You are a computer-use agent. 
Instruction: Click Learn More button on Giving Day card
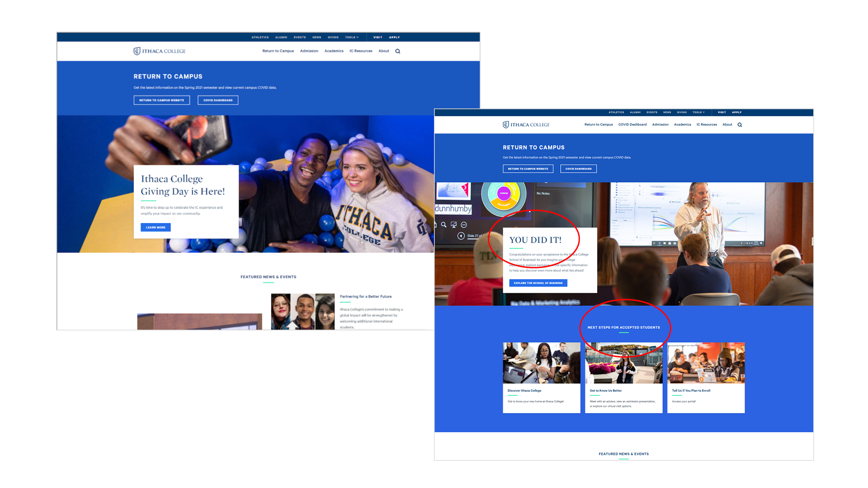[156, 227]
